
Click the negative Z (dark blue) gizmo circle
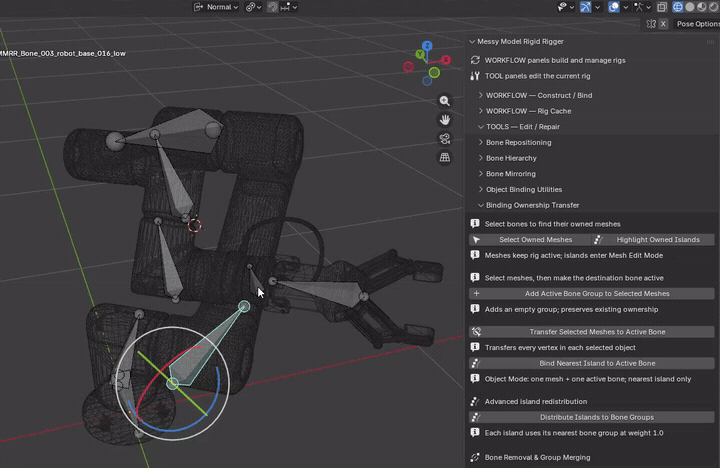pos(427,81)
